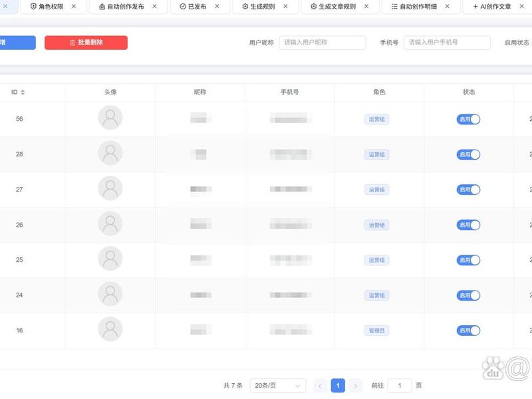Click the shield icon on 角色权限 tab
The image size is (532, 399).
pos(33,7)
